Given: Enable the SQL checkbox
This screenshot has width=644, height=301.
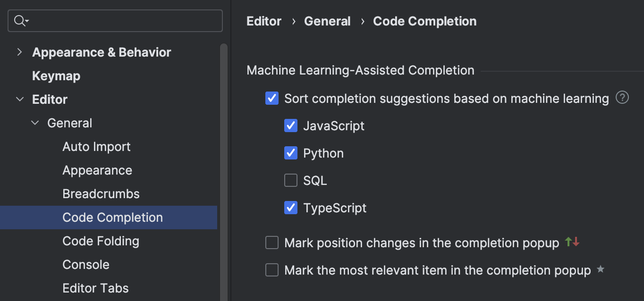Looking at the screenshot, I should (290, 180).
